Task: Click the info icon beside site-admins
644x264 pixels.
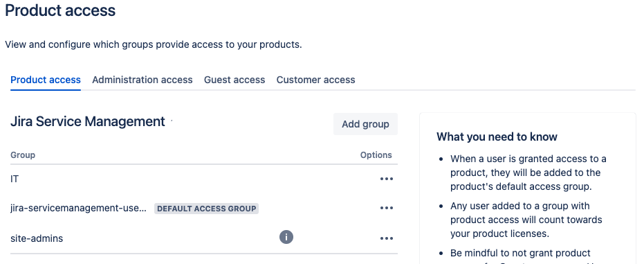Action: pyautogui.click(x=286, y=237)
